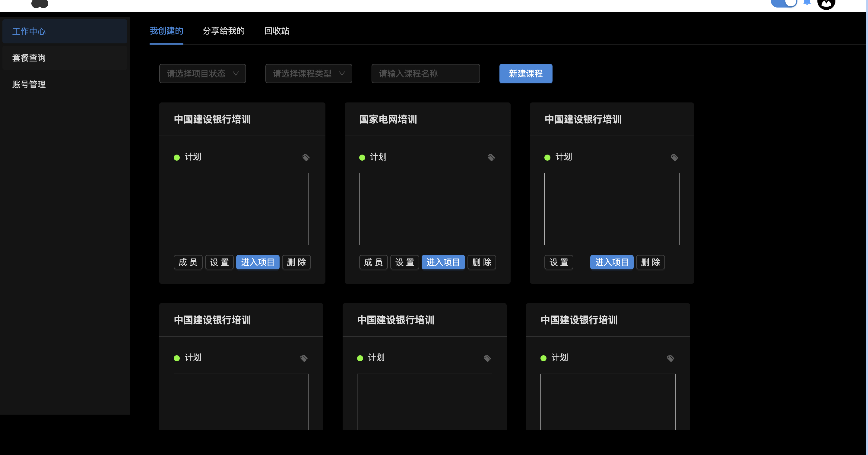Open the 国家电网培训 card thumbnail
The width and height of the screenshot is (868, 455).
tap(426, 209)
